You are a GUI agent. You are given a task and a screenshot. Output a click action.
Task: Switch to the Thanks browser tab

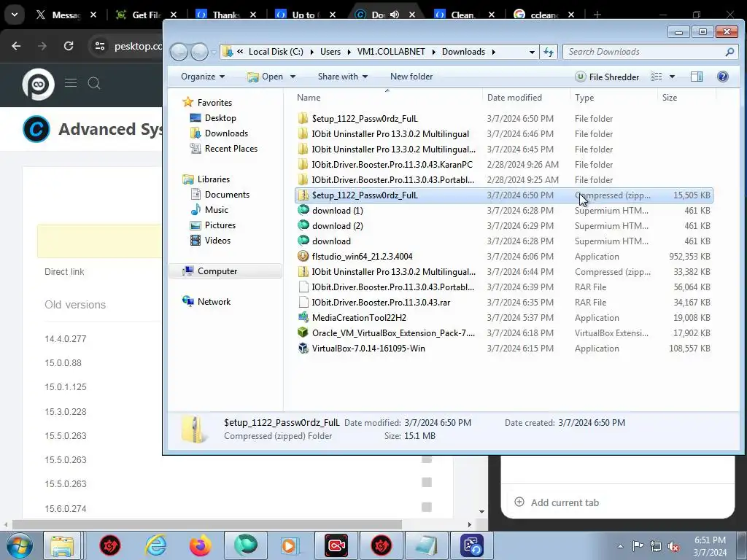coord(219,15)
